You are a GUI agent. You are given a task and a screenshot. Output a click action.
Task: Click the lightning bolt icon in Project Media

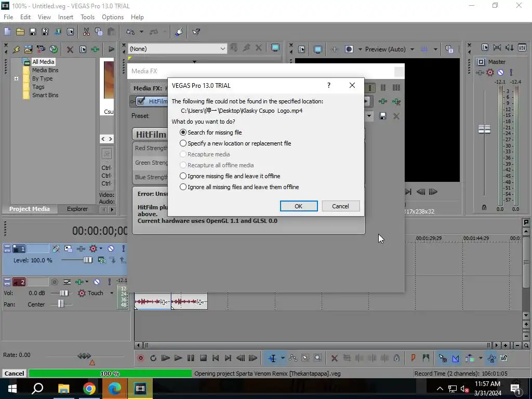coord(16,49)
